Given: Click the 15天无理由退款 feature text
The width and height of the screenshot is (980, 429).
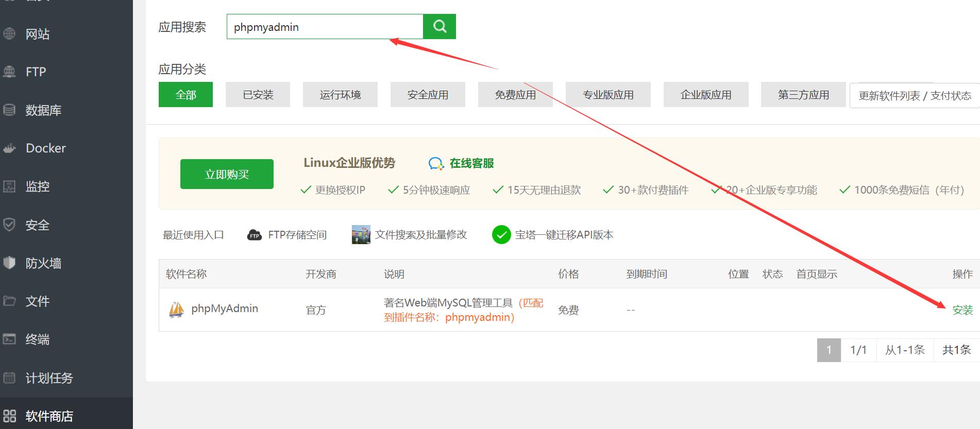Looking at the screenshot, I should (544, 190).
